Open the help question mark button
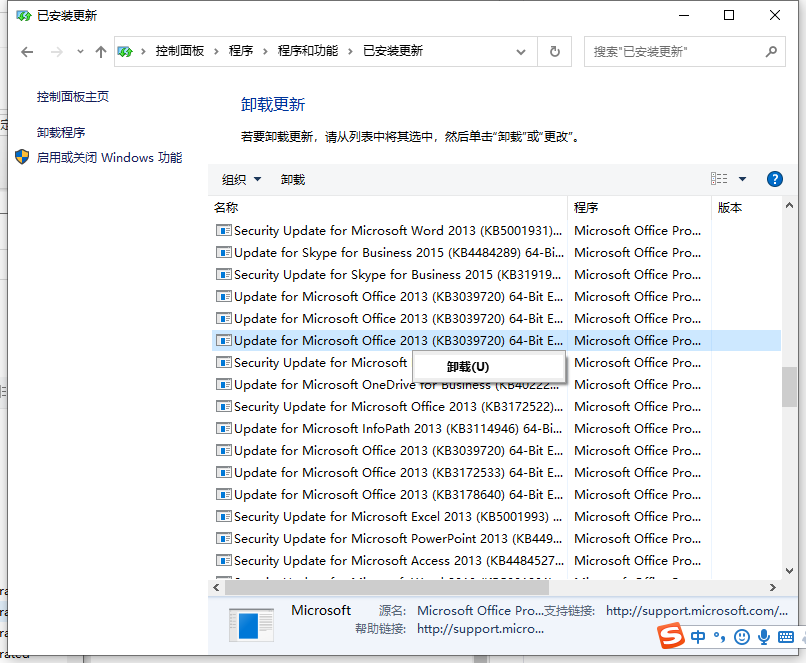This screenshot has height=663, width=806. pos(775,179)
